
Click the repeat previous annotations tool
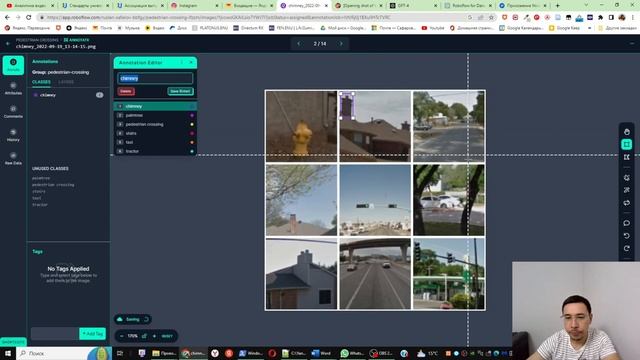click(x=627, y=203)
